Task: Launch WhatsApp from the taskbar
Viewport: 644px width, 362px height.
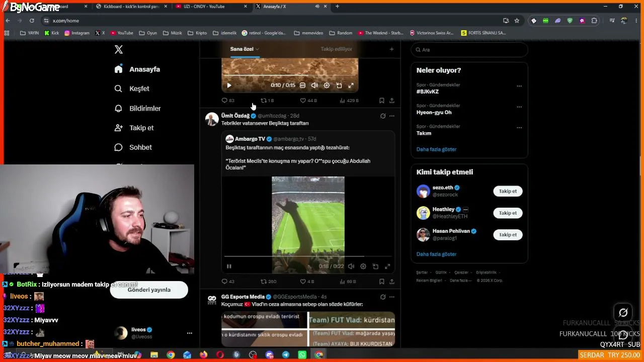Action: tap(302, 355)
